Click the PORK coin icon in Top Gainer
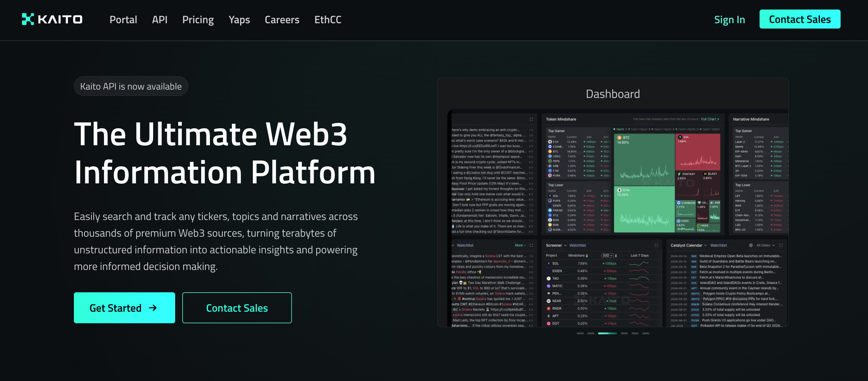The image size is (868, 381). (x=550, y=175)
